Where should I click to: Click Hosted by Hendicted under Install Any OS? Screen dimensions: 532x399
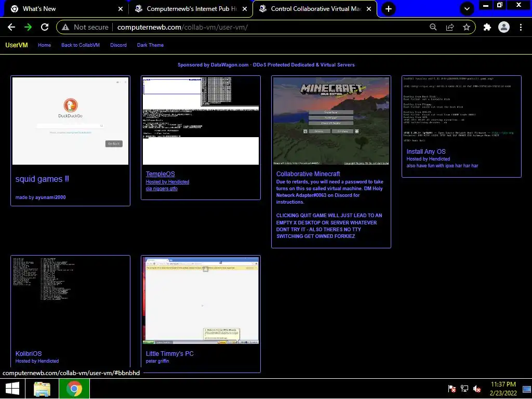428,159
